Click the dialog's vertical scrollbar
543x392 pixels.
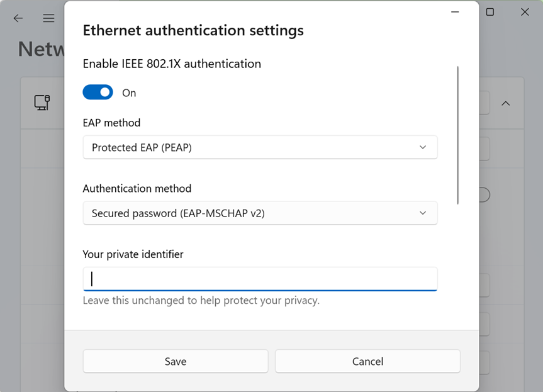458,135
